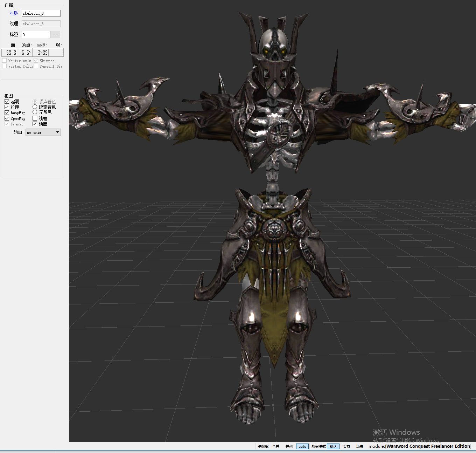This screenshot has width=476, height=453.
Task: Choose 并列 side-by-side multi-view mode
Action: (289, 446)
